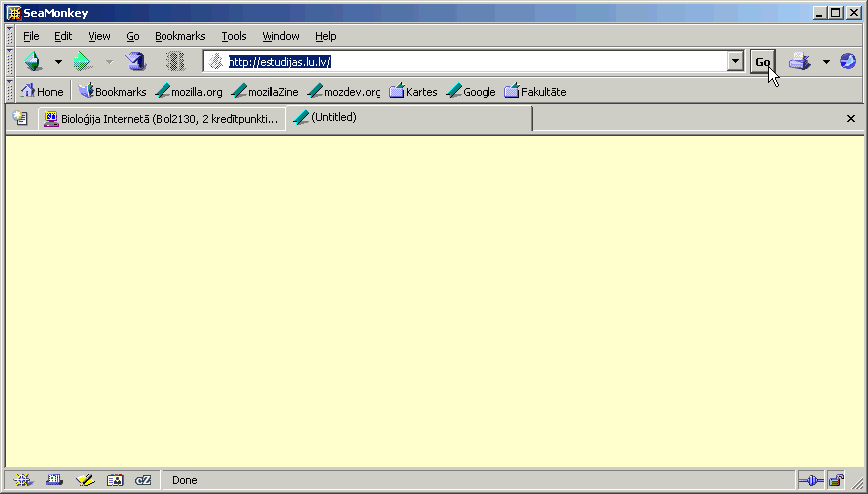Open the mozilla.org bookmark
The height and width of the screenshot is (494, 868).
tap(189, 91)
